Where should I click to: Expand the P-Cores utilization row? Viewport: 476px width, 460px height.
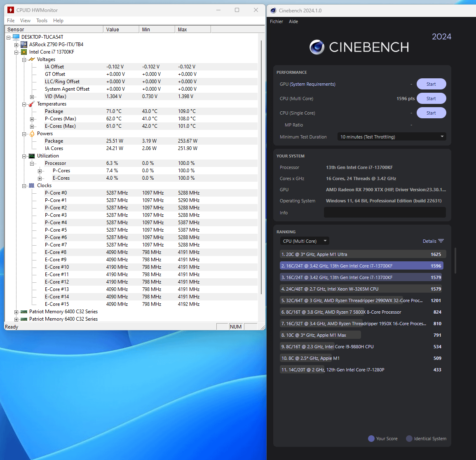point(40,171)
